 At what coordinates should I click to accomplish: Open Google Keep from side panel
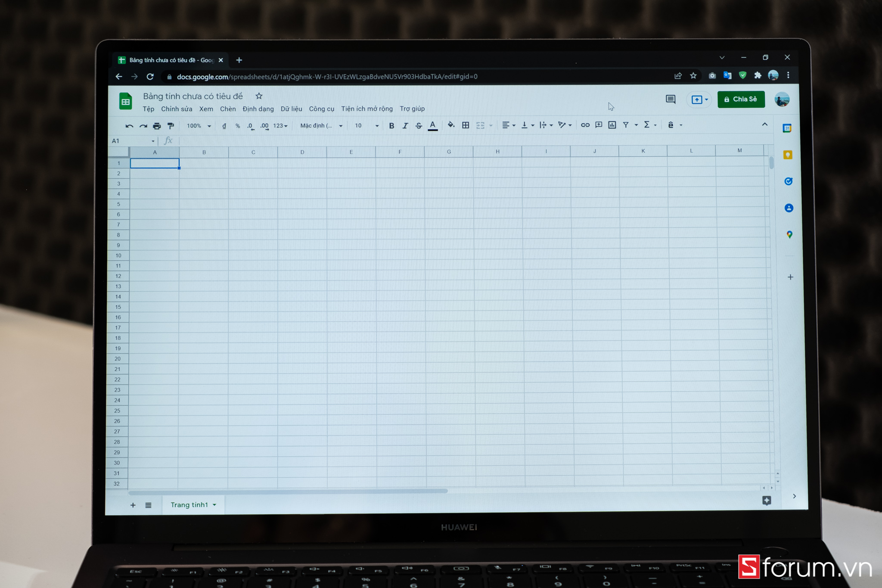click(788, 155)
